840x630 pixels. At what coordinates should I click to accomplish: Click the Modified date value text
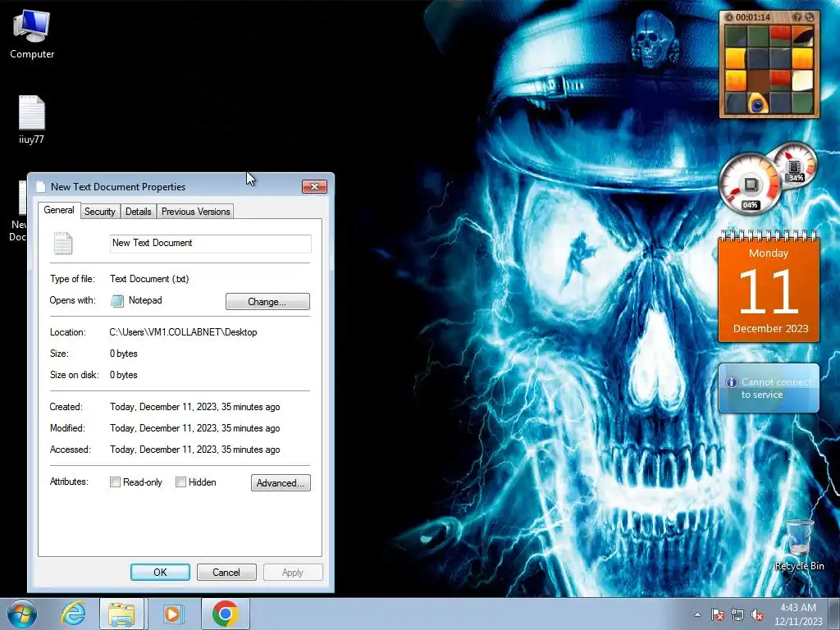(x=195, y=428)
